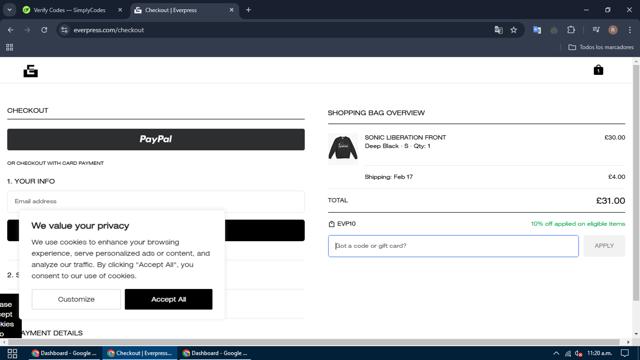Switch to first Dashboard Google taskbar window
The height and width of the screenshot is (360, 640).
click(x=64, y=353)
